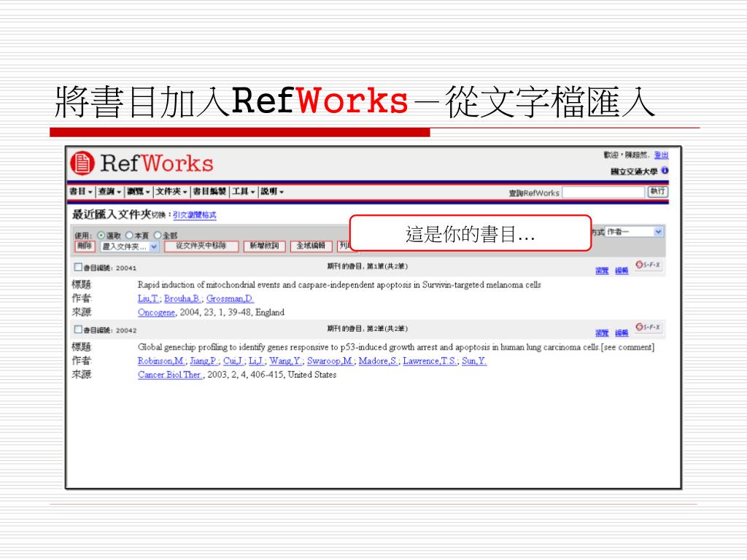Image resolution: width=747 pixels, height=560 pixels.
Task: Click 瀏覽 link for record 20042
Action: 602,333
